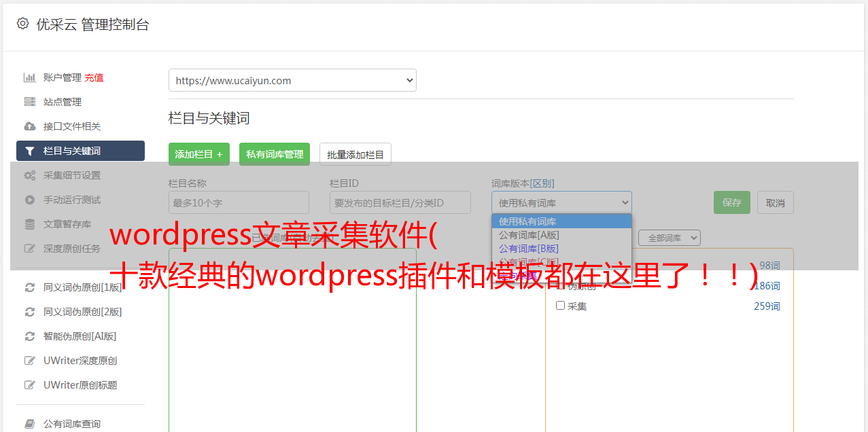Click the book icon for 公有词库查询

coord(30,424)
